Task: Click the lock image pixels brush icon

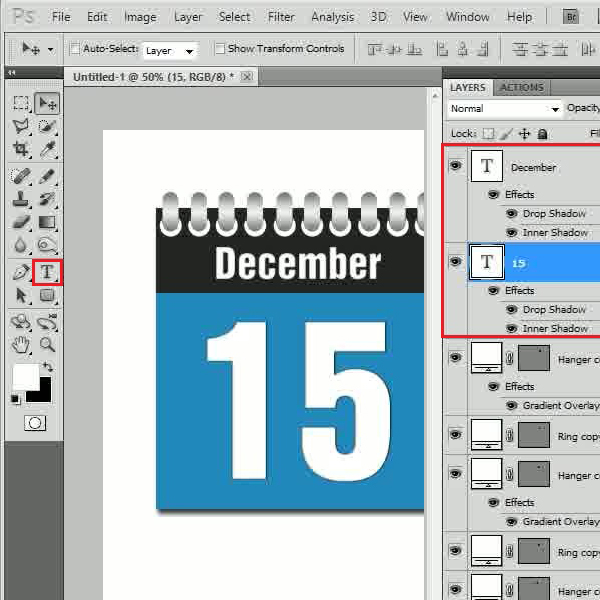Action: point(506,134)
